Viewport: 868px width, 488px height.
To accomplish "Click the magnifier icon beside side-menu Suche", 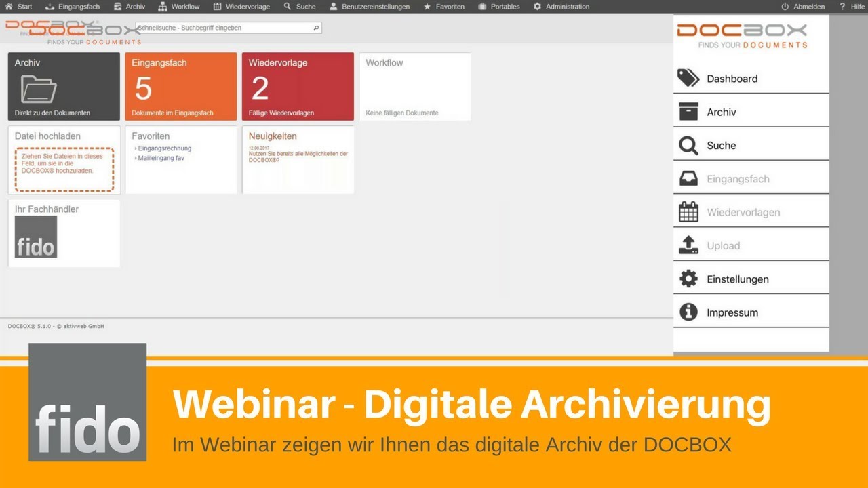I will pos(688,145).
